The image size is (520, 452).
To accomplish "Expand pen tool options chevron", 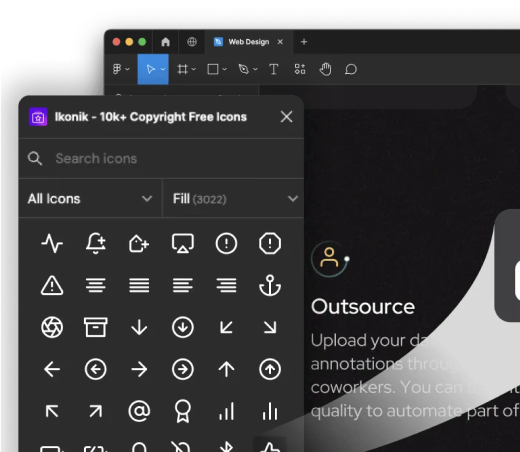I will [255, 69].
